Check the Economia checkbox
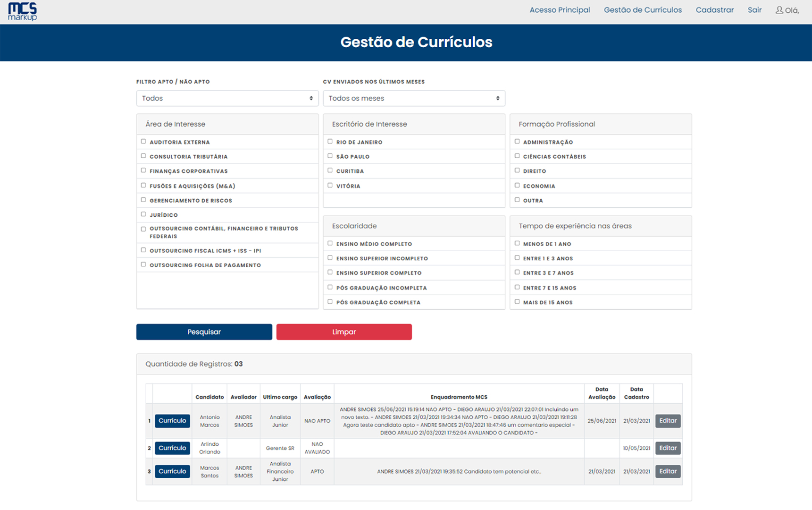 coord(517,186)
